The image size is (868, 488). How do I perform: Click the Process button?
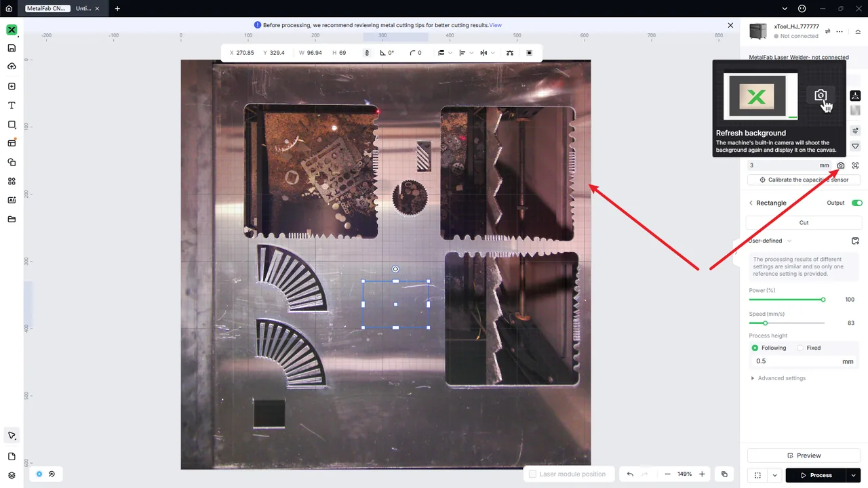click(x=816, y=475)
